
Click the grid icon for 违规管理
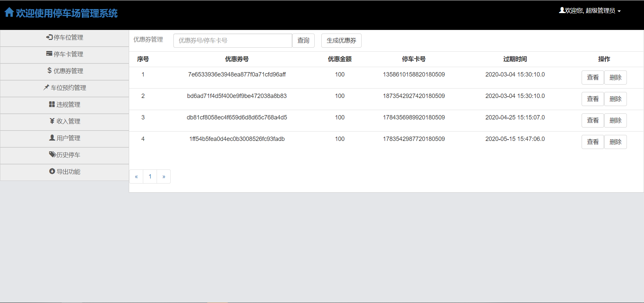coord(52,104)
